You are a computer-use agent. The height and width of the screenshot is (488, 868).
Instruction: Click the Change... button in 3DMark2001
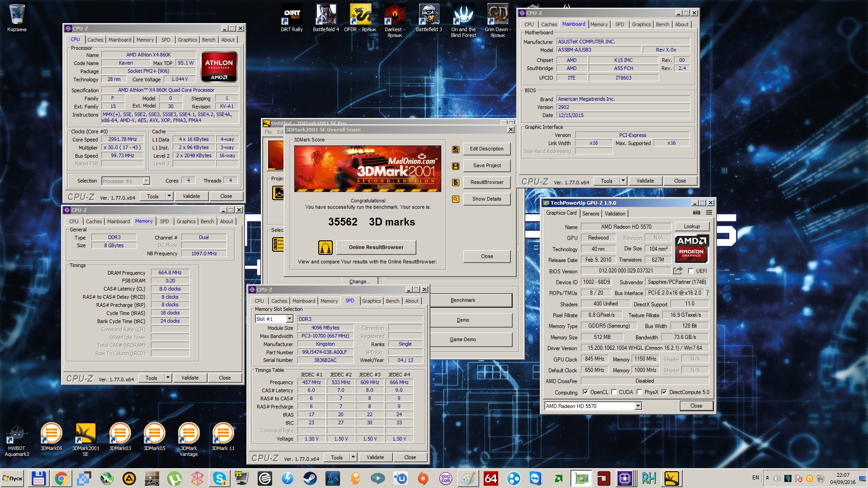tap(359, 282)
